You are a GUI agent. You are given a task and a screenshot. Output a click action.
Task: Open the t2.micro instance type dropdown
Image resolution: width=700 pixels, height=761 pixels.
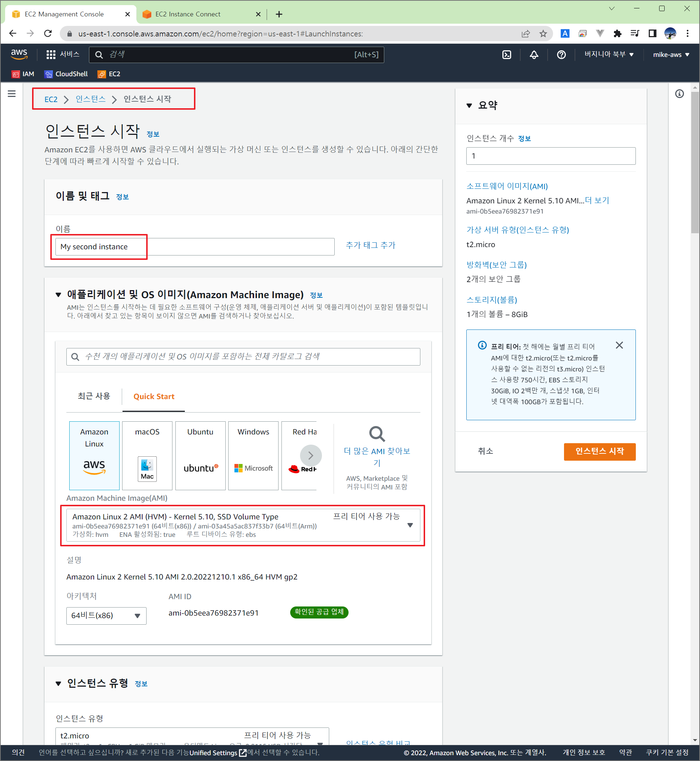(x=192, y=736)
